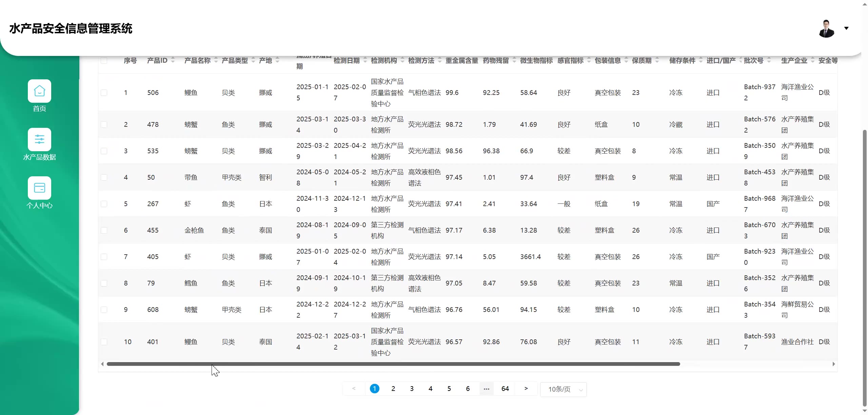Sort by 检测日期 column arrows
Image resolution: width=868 pixels, height=415 pixels.
click(365, 60)
